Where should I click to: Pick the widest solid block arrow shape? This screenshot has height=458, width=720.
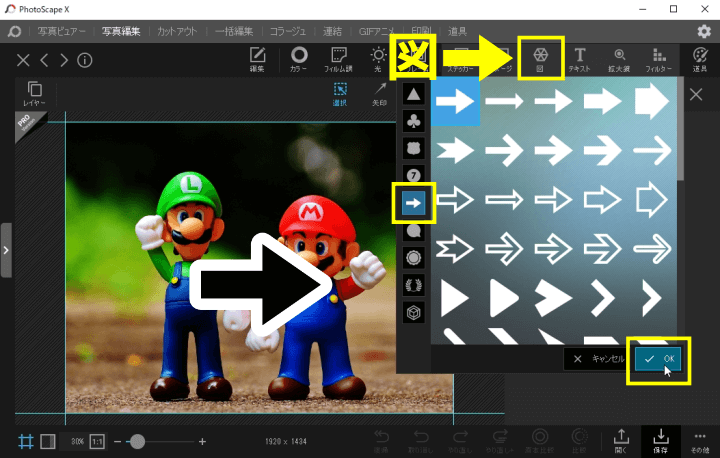[x=652, y=101]
